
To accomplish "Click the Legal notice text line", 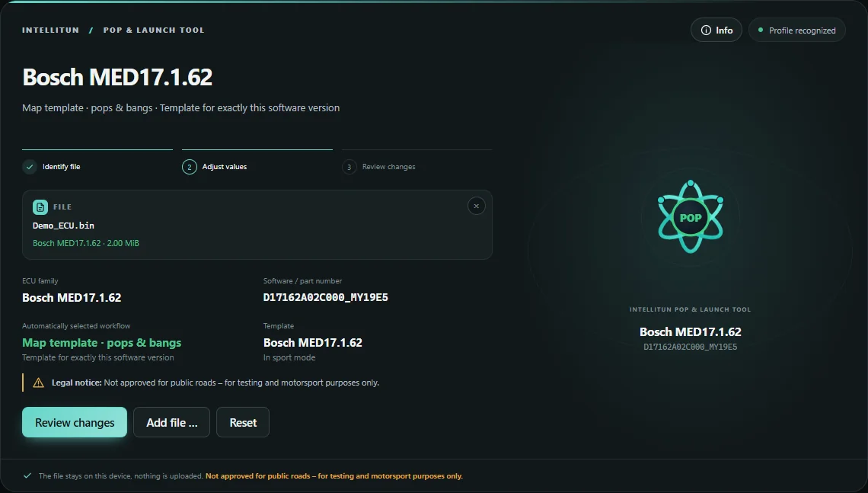I will click(x=215, y=383).
